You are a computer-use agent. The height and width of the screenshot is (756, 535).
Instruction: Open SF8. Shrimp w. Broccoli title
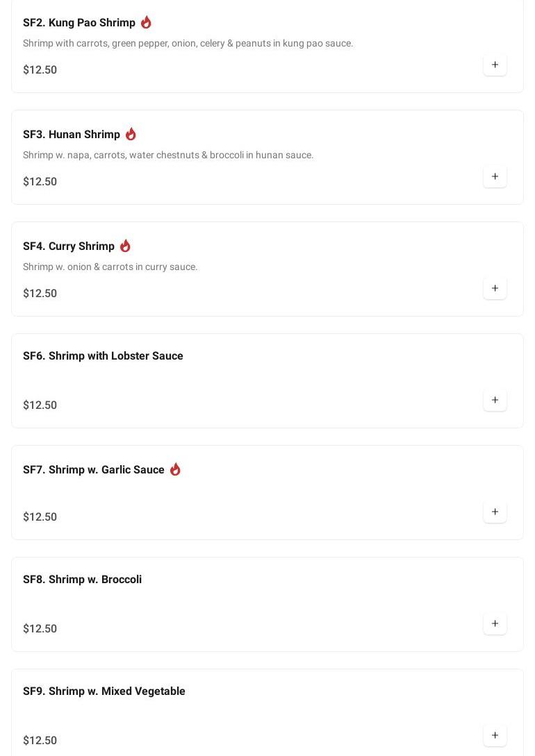pyautogui.click(x=82, y=580)
